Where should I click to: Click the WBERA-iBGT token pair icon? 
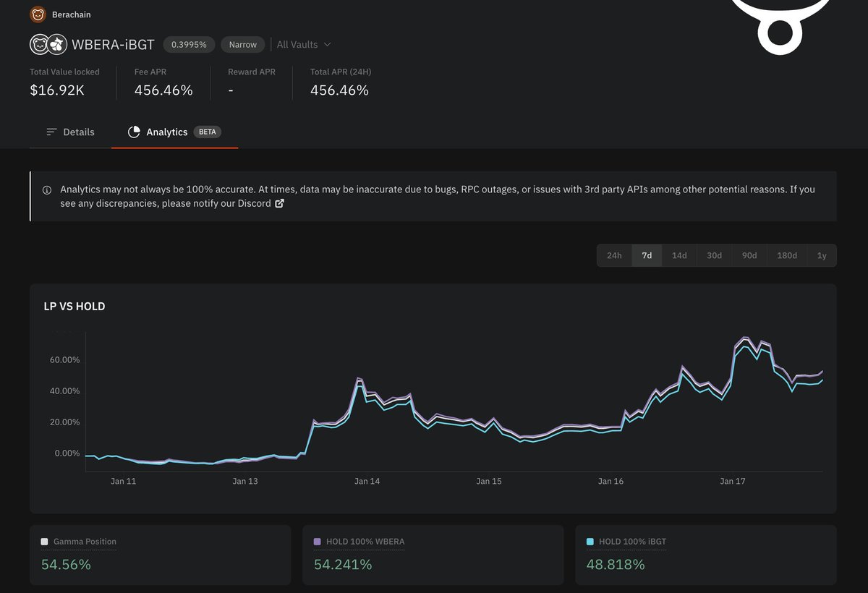click(x=48, y=45)
